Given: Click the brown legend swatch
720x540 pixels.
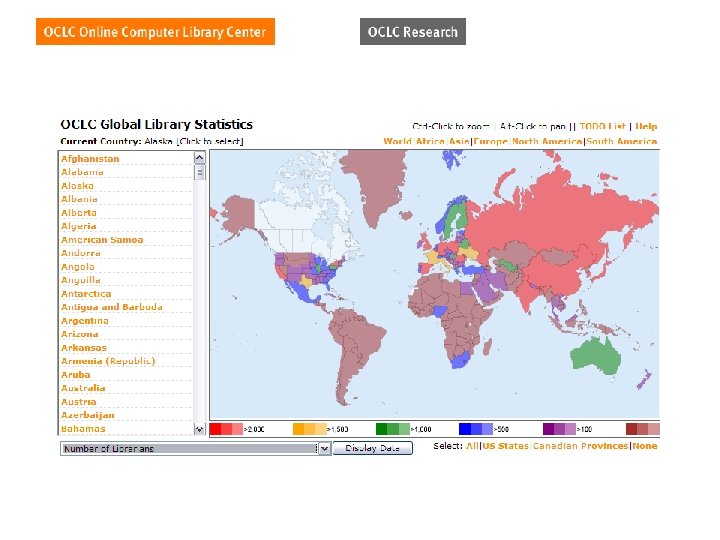Looking at the screenshot, I should click(x=643, y=429).
